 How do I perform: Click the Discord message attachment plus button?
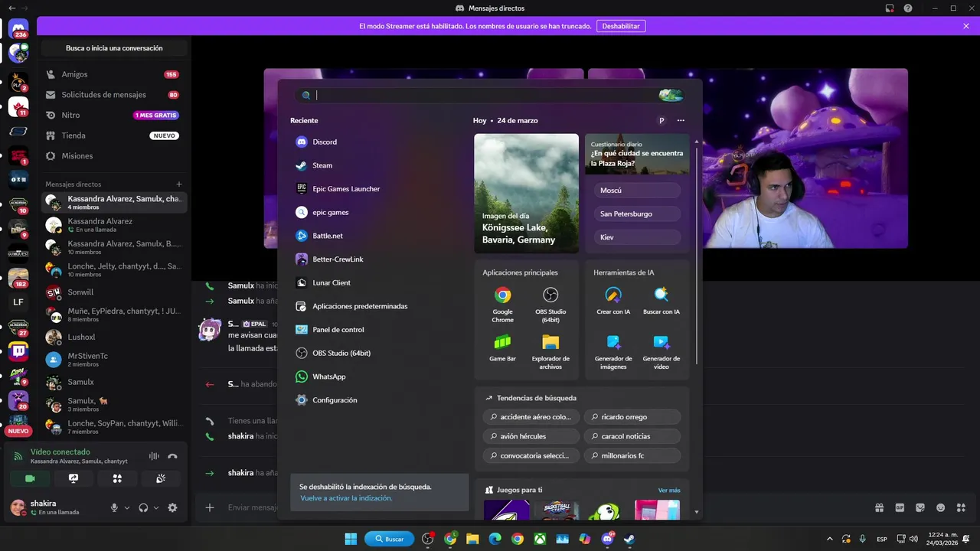[210, 507]
